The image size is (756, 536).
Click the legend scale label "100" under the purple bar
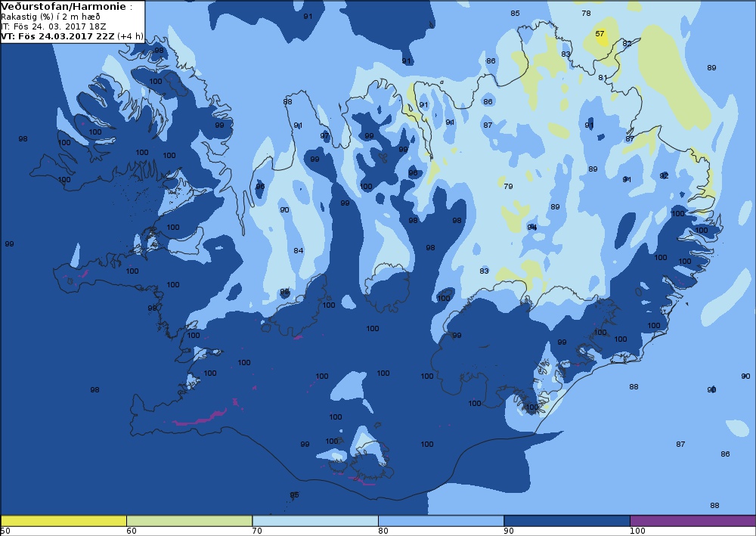638,531
